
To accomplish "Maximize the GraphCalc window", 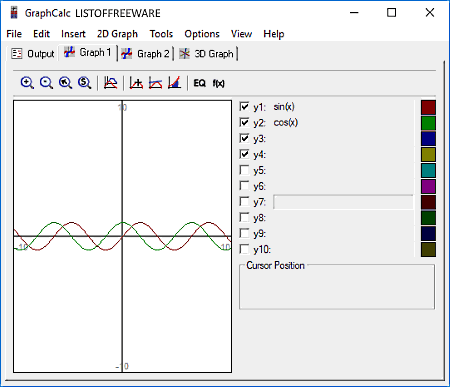I will coord(391,13).
